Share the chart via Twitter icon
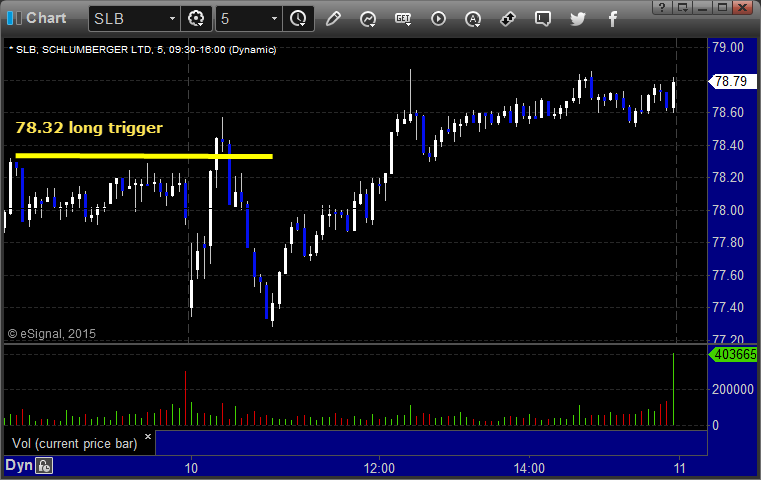 578,19
